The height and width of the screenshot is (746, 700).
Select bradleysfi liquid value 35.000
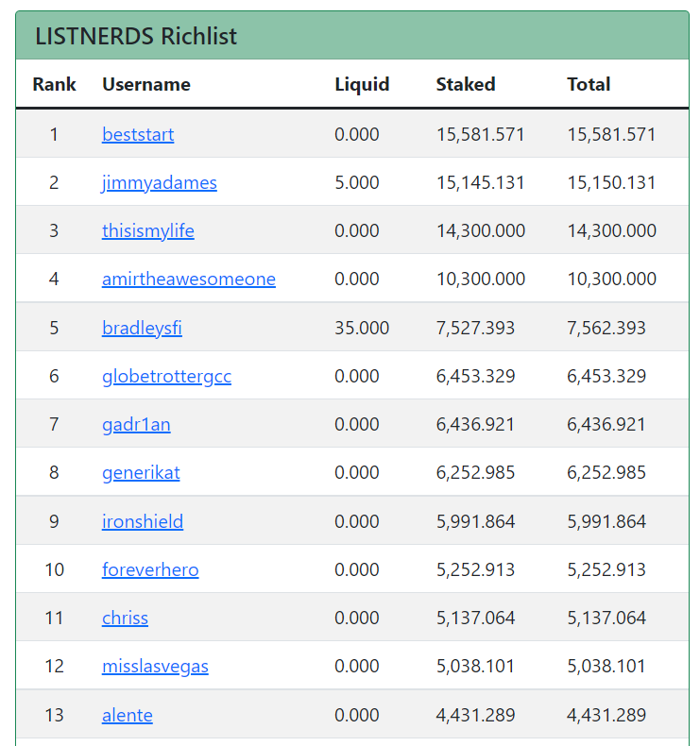pyautogui.click(x=362, y=328)
